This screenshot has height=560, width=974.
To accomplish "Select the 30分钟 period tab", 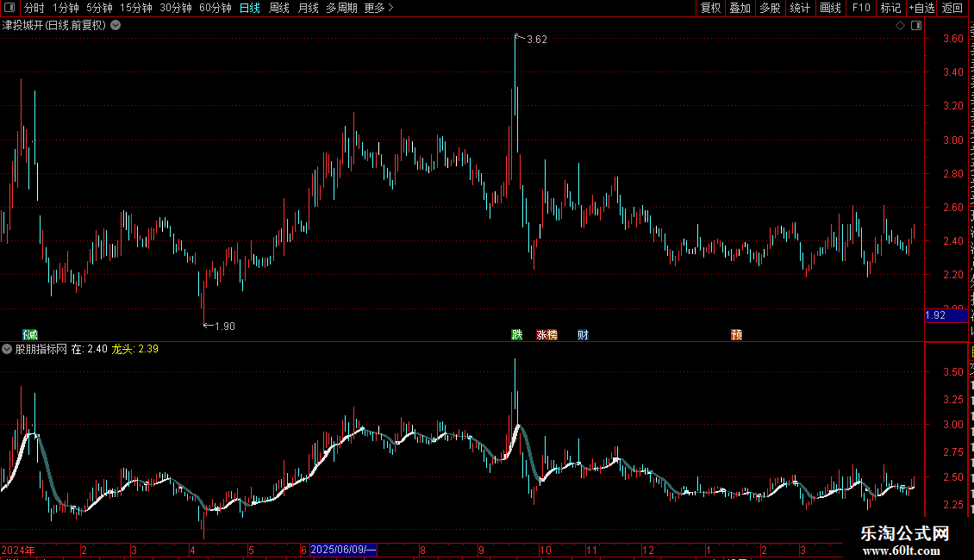I will click(x=176, y=8).
